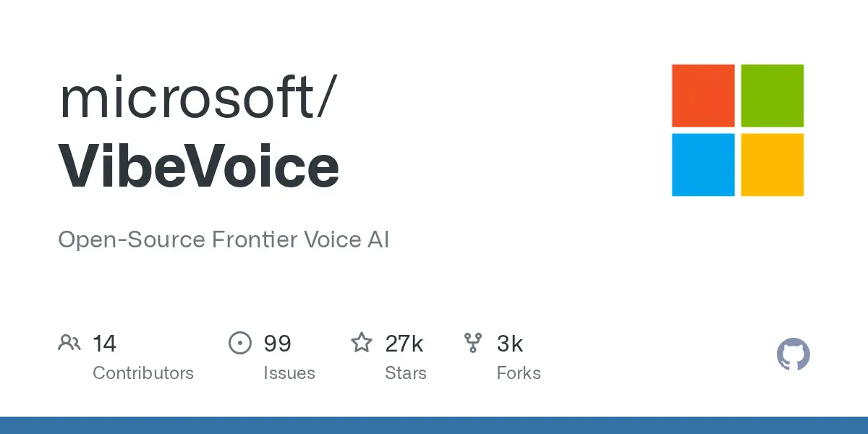This screenshot has height=434, width=868.
Task: Click the Stars star icon
Action: pos(361,342)
